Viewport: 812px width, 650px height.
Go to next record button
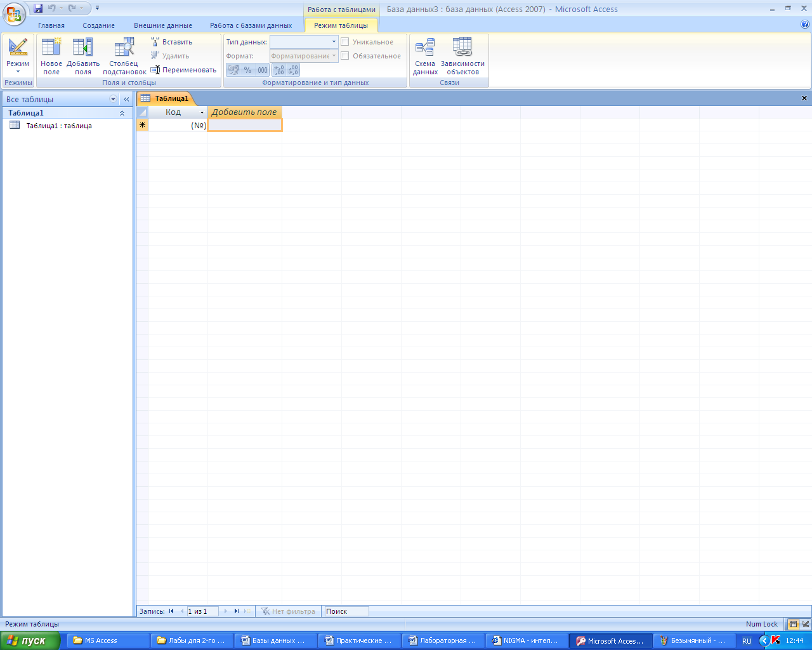[225, 611]
